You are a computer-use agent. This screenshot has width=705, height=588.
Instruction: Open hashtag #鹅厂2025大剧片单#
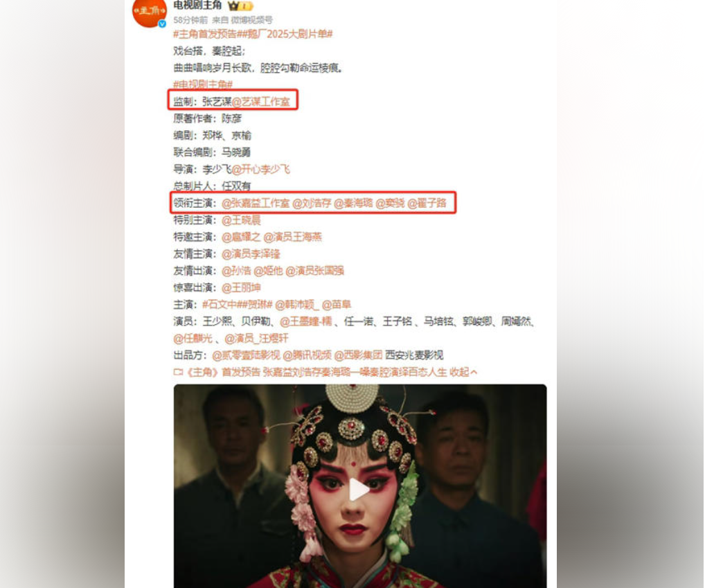pos(285,34)
